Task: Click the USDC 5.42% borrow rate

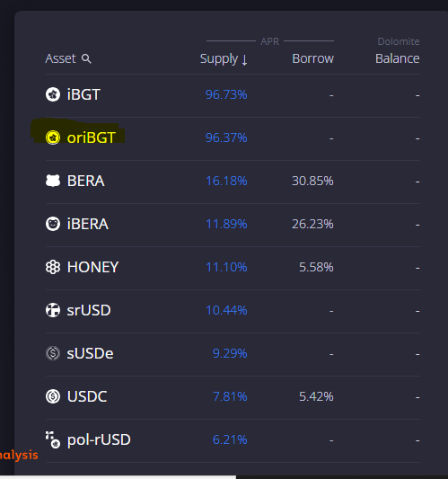Action: click(316, 396)
